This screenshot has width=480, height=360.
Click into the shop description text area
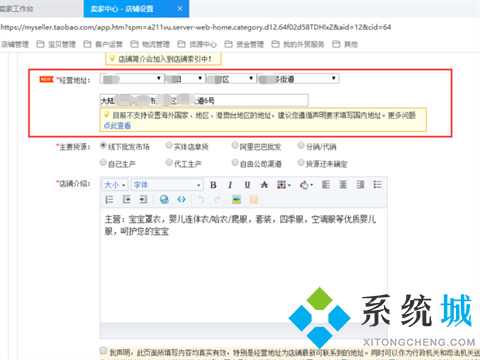tap(244, 265)
